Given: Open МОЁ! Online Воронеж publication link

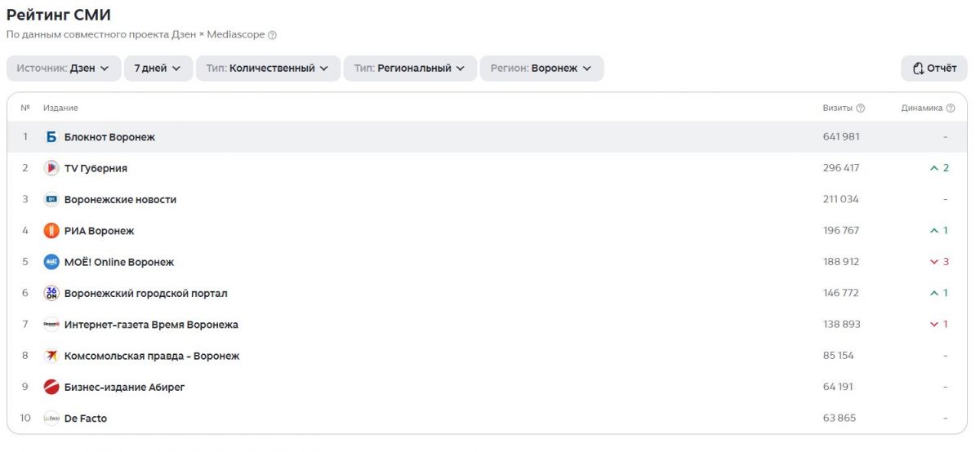Looking at the screenshot, I should pos(119,262).
